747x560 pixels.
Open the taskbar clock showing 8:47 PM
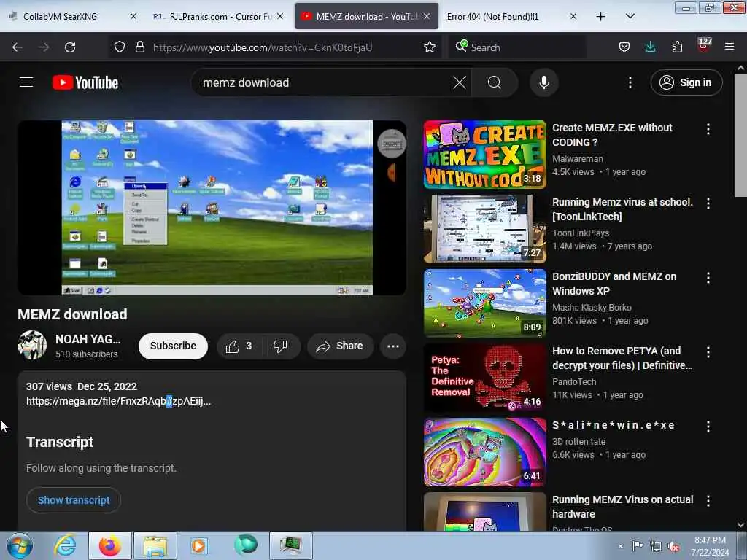tap(710, 546)
